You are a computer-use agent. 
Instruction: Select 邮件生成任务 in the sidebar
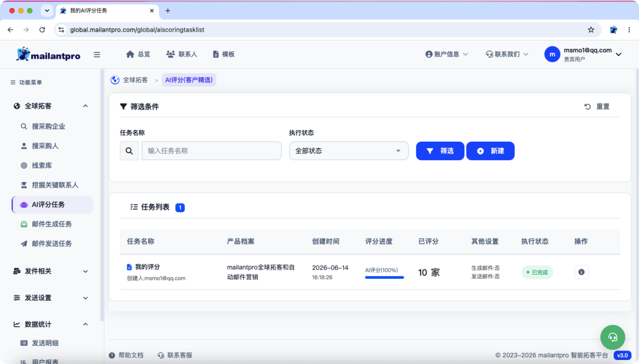click(x=52, y=224)
